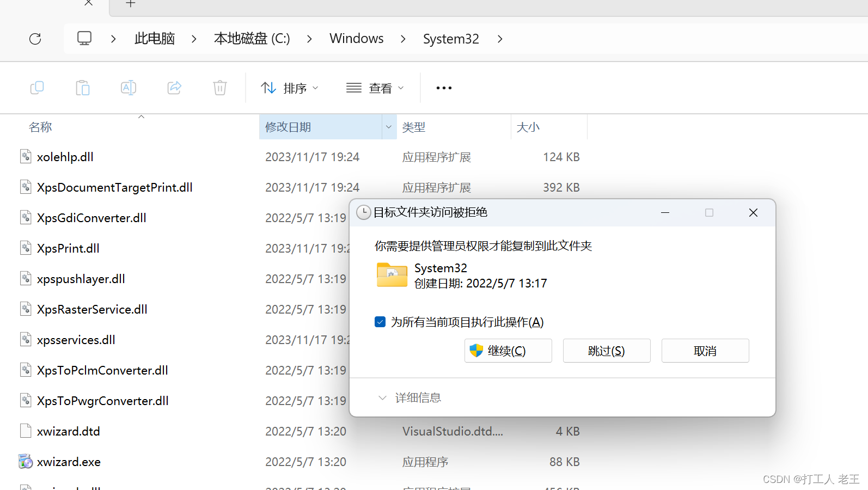Close the access denied dialog
The height and width of the screenshot is (490, 868).
click(x=753, y=212)
